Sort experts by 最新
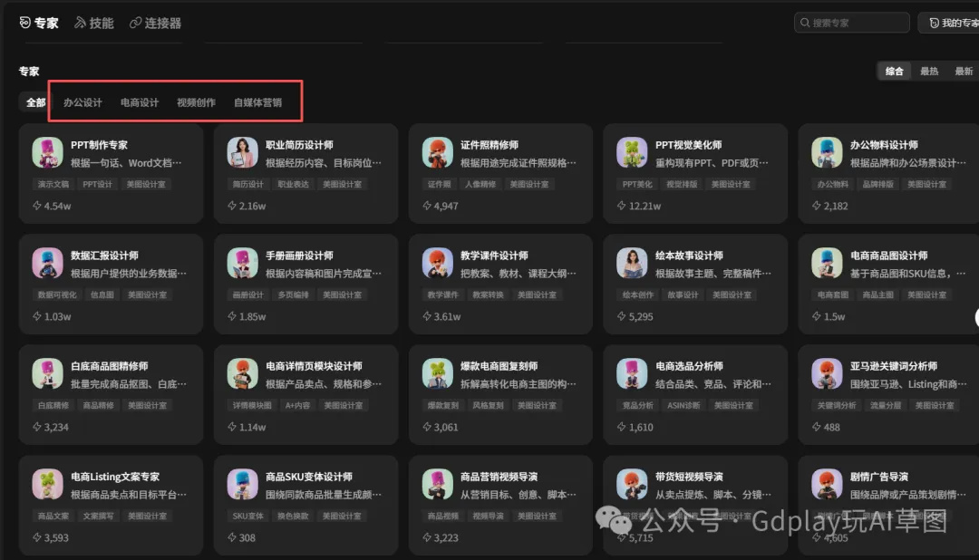 pyautogui.click(x=964, y=72)
